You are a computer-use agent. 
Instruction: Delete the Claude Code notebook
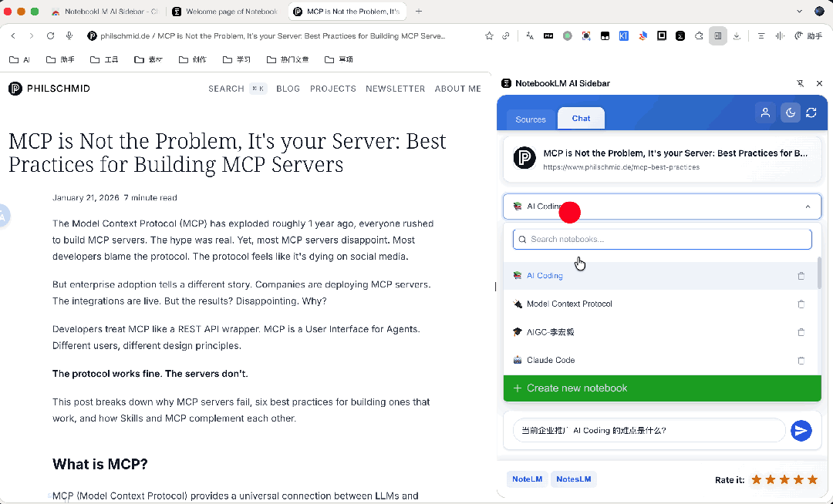coord(801,360)
